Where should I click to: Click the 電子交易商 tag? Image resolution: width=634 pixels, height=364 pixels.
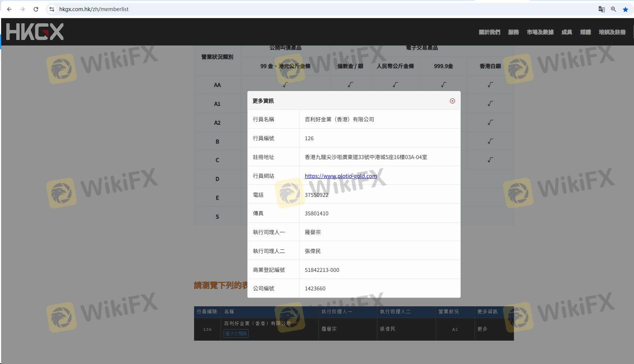coord(236,334)
